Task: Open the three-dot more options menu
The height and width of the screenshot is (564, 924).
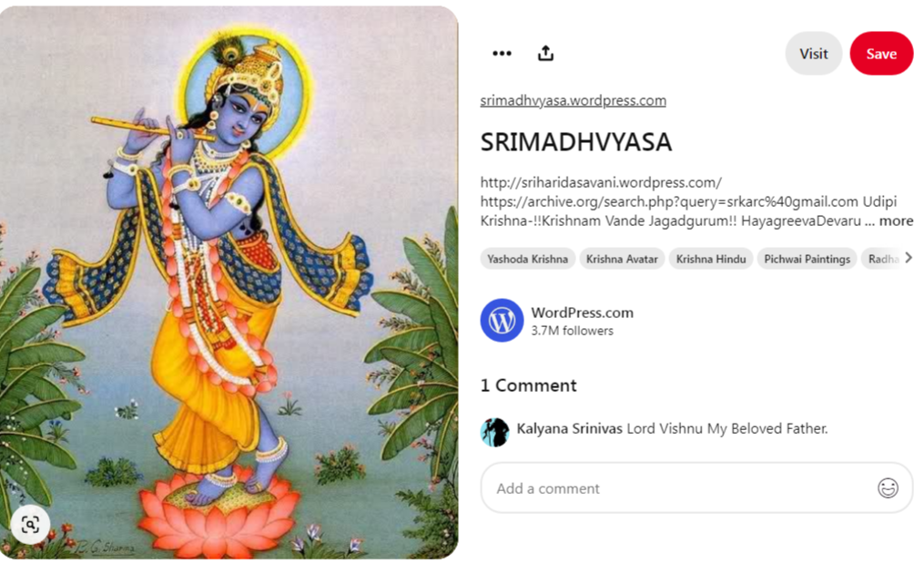Action: (x=502, y=54)
